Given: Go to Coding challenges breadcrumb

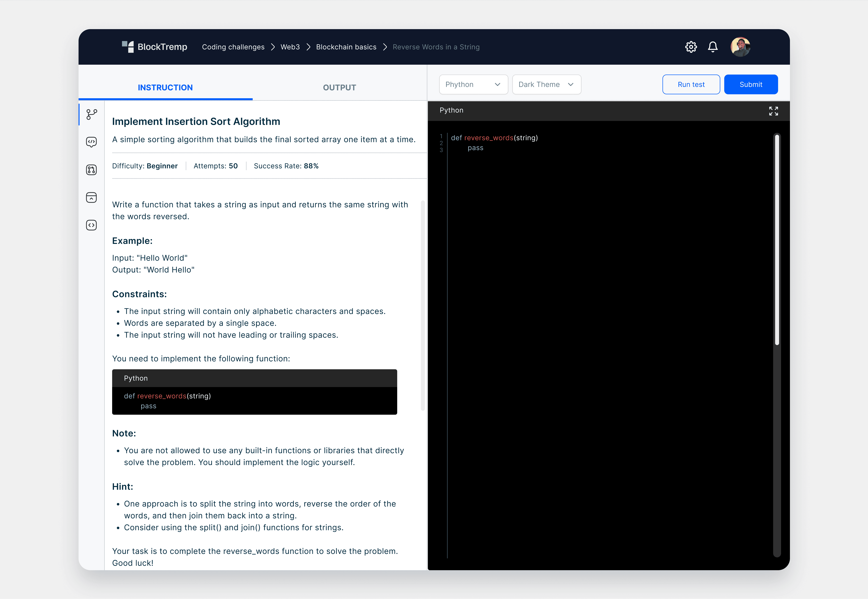Looking at the screenshot, I should point(233,47).
